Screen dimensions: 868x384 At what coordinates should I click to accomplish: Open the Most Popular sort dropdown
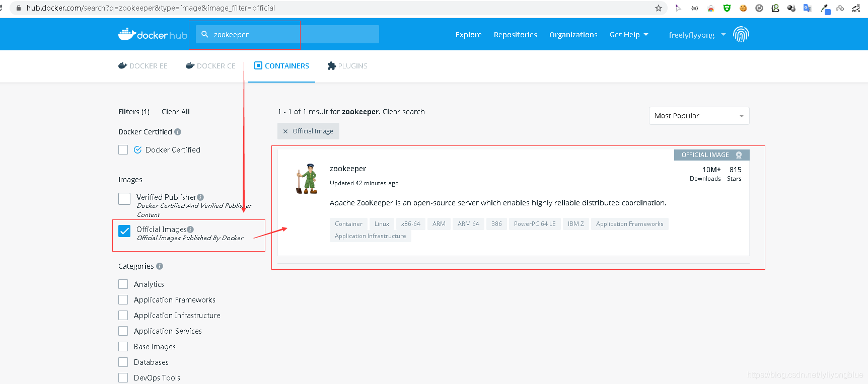[699, 116]
